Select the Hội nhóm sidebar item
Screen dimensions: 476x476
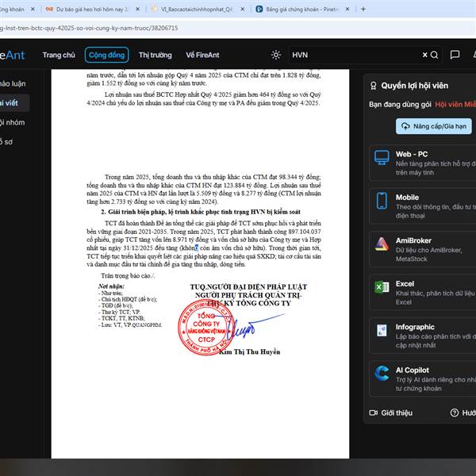coord(13,122)
